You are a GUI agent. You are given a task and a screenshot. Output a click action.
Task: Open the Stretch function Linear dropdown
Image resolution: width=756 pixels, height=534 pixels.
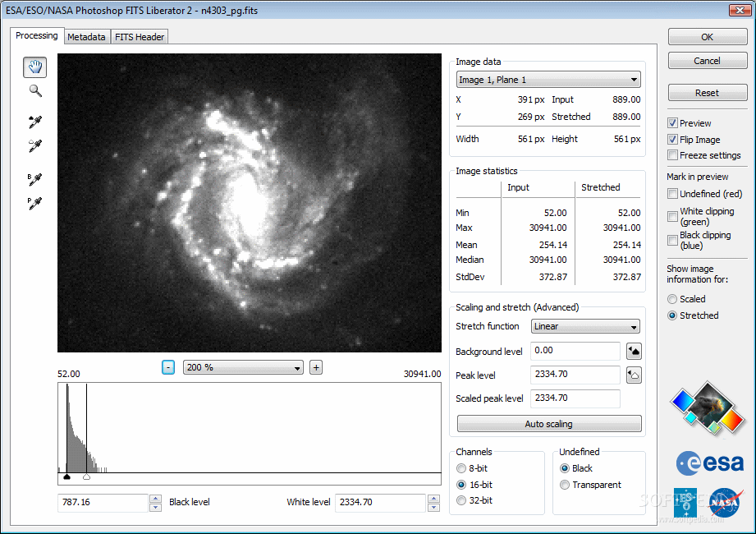pyautogui.click(x=585, y=327)
